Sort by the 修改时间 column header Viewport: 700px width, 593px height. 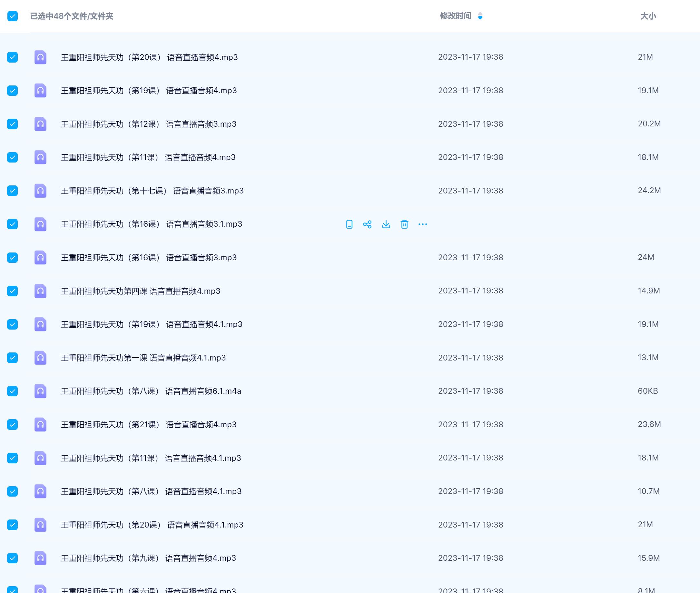(x=455, y=16)
